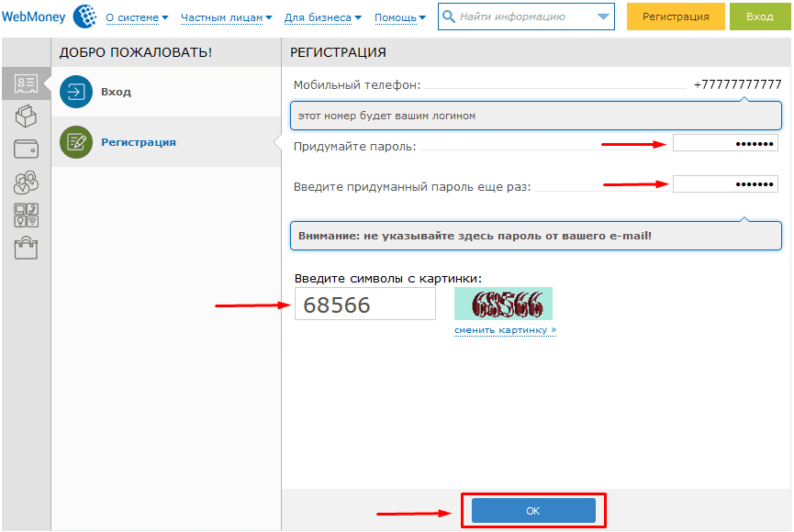
Task: Click the captcha image
Action: coord(503,304)
